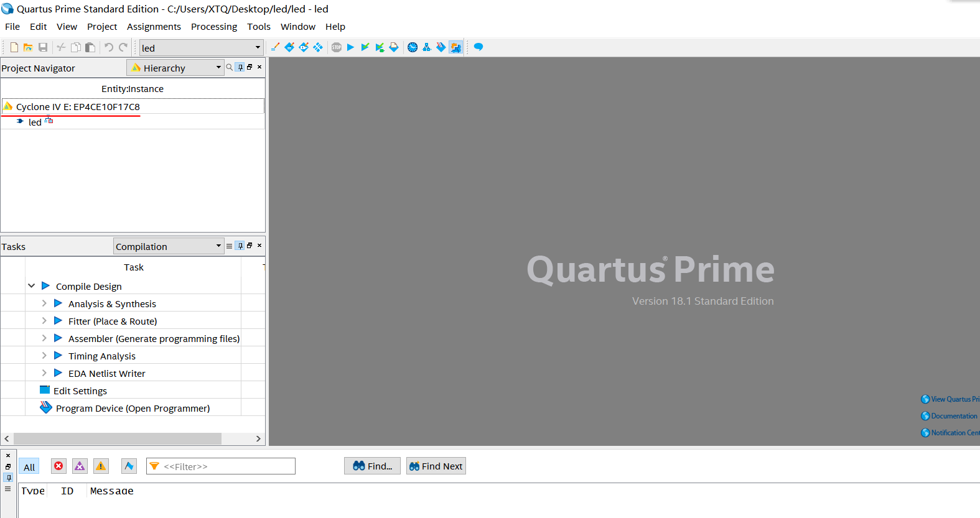980x518 pixels.
Task: Click the Tasks horizontal scrollbar
Action: coord(118,439)
